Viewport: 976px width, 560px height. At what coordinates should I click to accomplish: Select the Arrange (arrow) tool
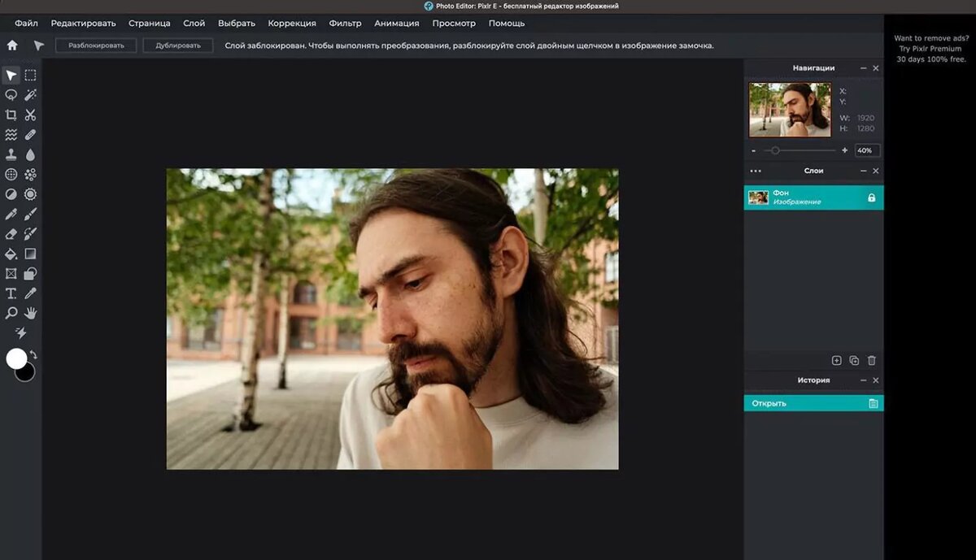pyautogui.click(x=11, y=76)
